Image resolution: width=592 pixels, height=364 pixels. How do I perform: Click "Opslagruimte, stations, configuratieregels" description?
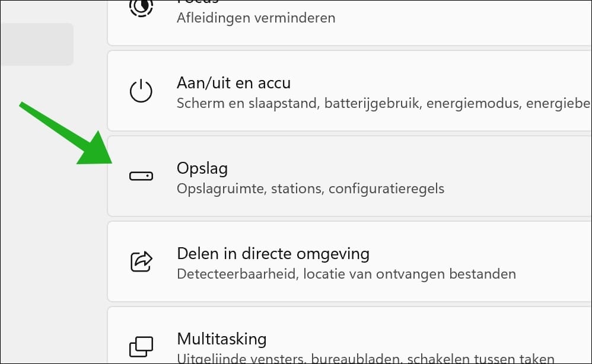click(310, 189)
